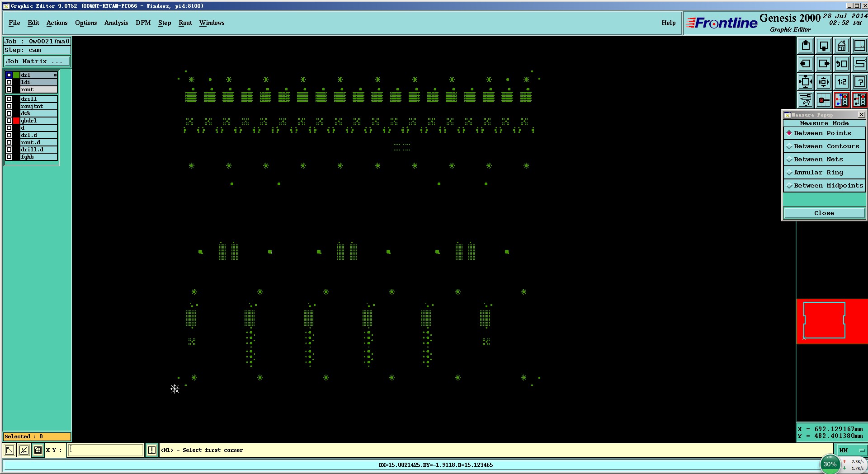
Task: Click the 1:2 zoom ratio icon
Action: tap(841, 82)
